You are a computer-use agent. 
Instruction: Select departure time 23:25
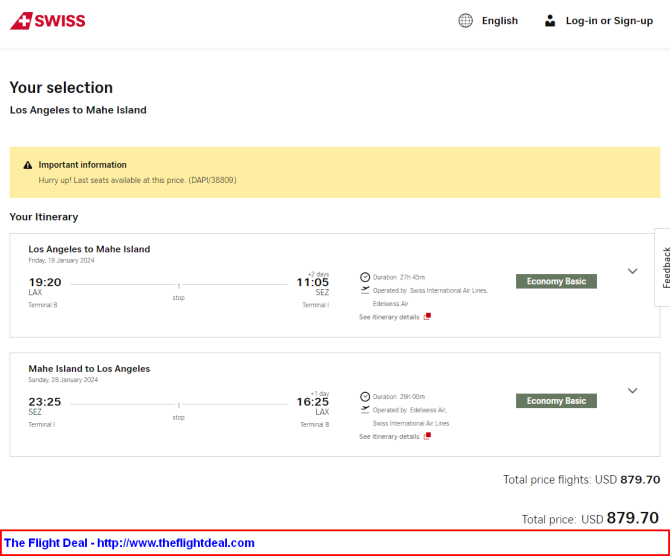point(45,402)
